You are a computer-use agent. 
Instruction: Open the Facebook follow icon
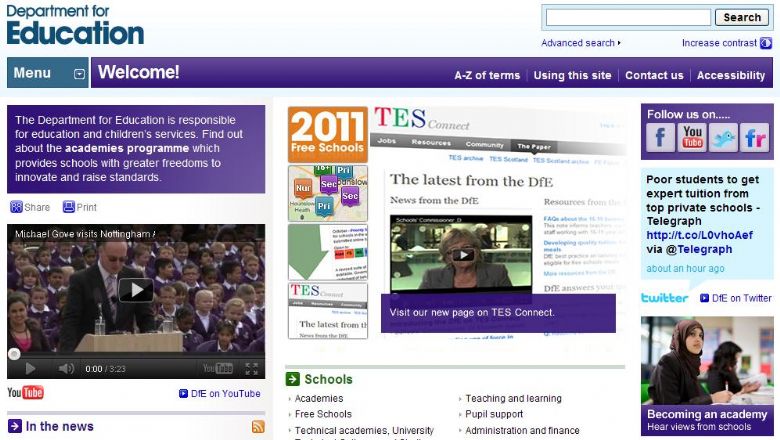[x=660, y=137]
